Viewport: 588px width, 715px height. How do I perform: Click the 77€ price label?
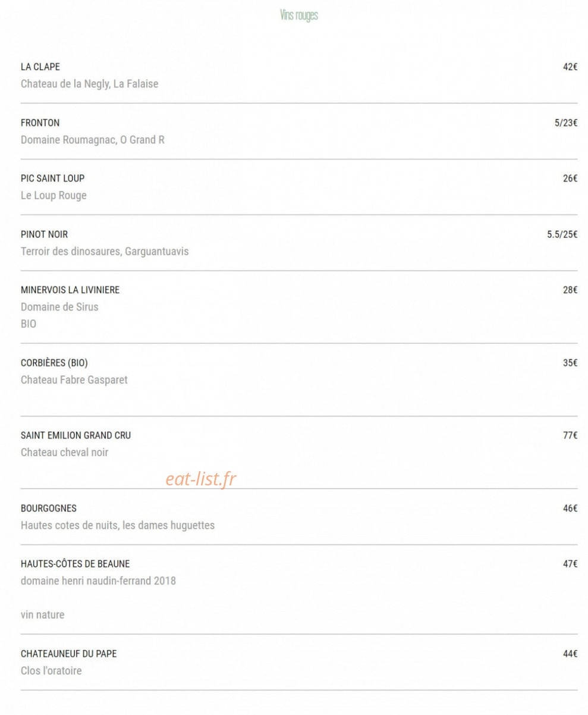point(570,435)
